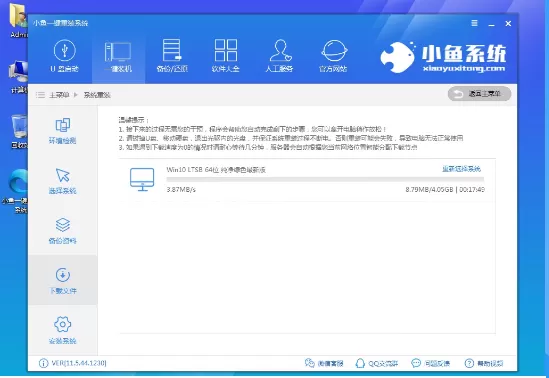Click tip line 1 about automatic steps
Viewport: 549px width, 378px height.
click(252, 129)
